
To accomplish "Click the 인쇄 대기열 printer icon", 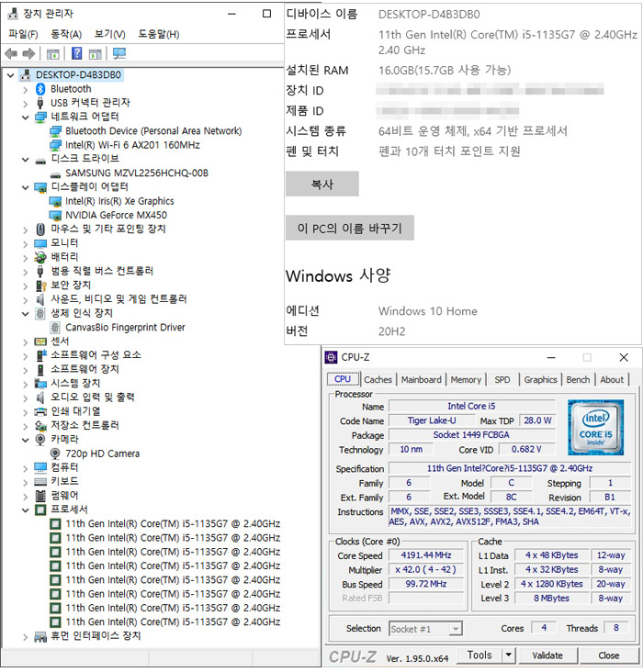I will click(x=40, y=412).
